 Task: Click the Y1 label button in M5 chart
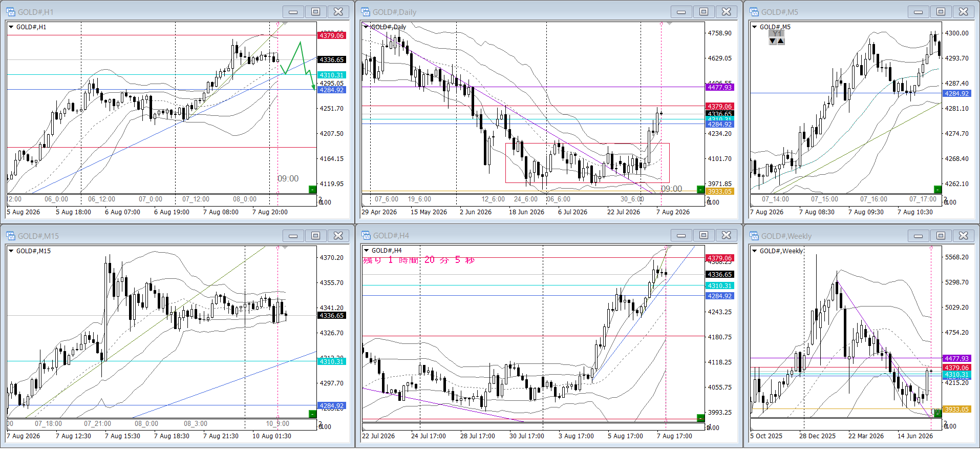click(777, 34)
